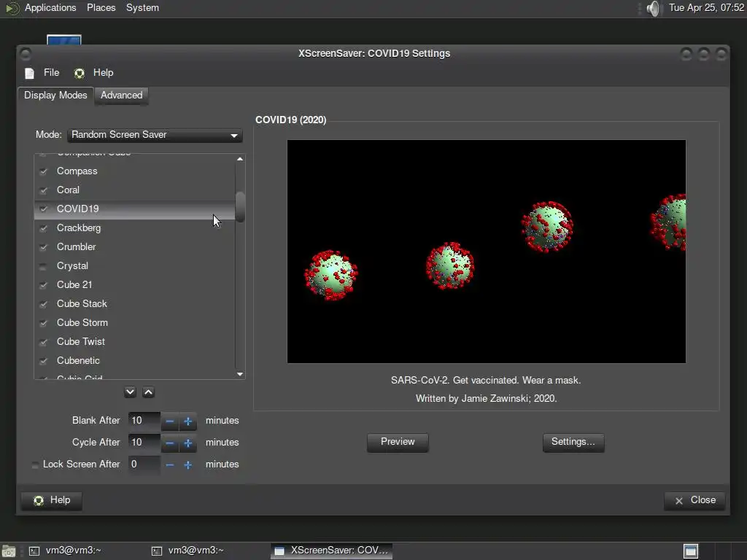
Task: Click the Close button at the bottom right
Action: pyautogui.click(x=694, y=500)
